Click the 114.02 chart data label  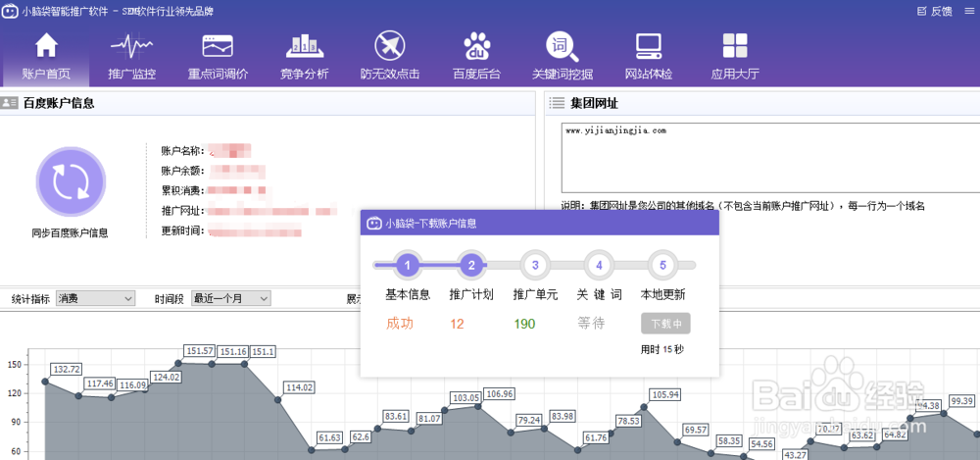pyautogui.click(x=299, y=387)
